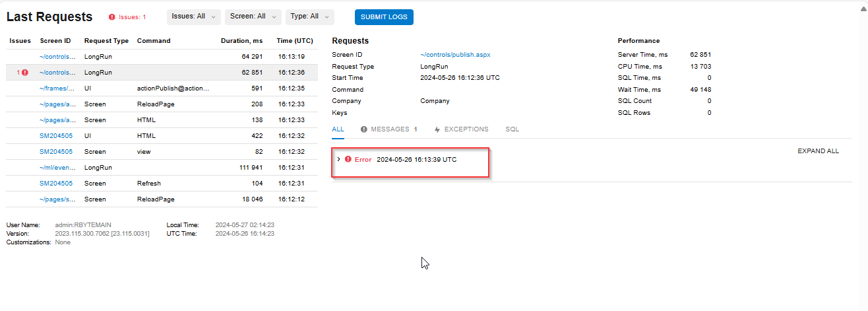This screenshot has height=311, width=868.
Task: Open the SM204505 link in the HTML 422 row
Action: click(x=56, y=136)
